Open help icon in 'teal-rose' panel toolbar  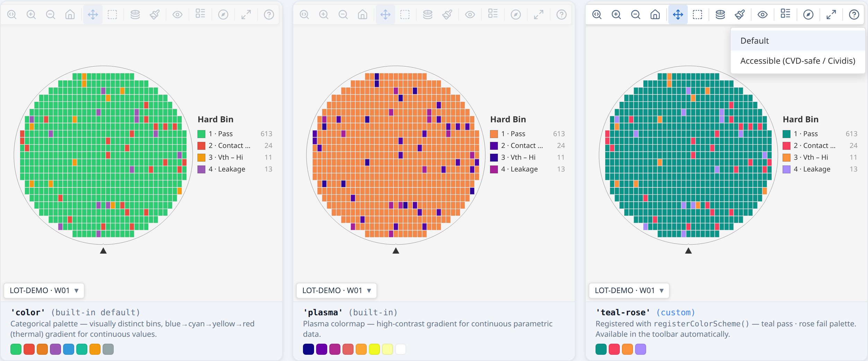click(854, 15)
